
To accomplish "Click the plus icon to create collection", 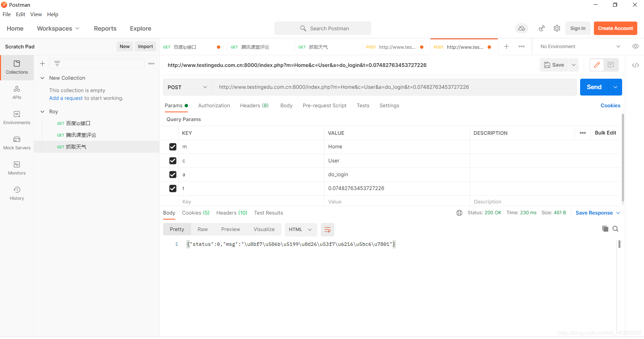I will pos(42,64).
